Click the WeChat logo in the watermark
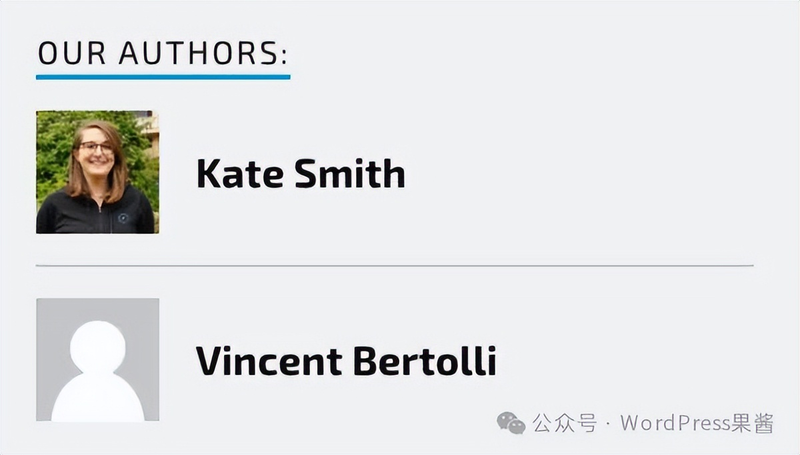This screenshot has width=800, height=455. (x=511, y=423)
